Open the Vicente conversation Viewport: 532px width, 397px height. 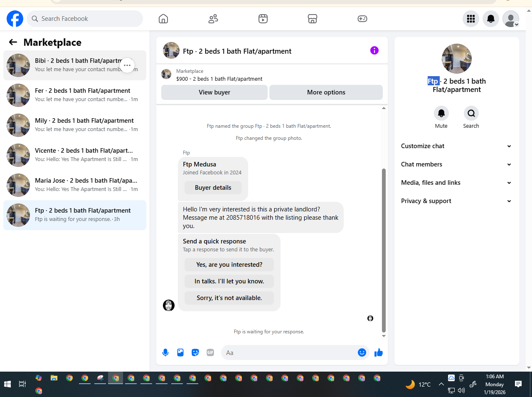tap(75, 155)
